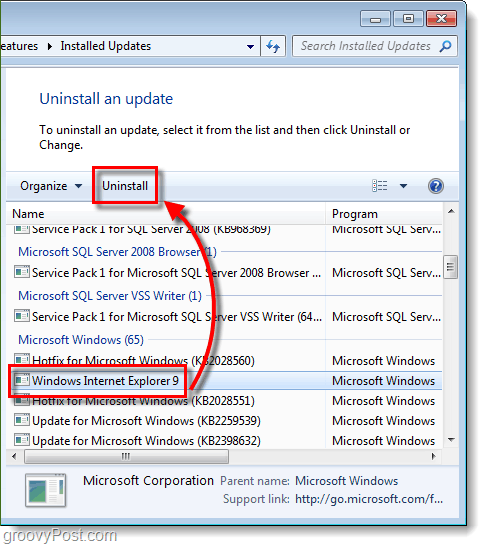Image resolution: width=487 pixels, height=546 pixels.
Task: Collapse Microsoft SQL Server VSS Writer group
Action: 110,296
